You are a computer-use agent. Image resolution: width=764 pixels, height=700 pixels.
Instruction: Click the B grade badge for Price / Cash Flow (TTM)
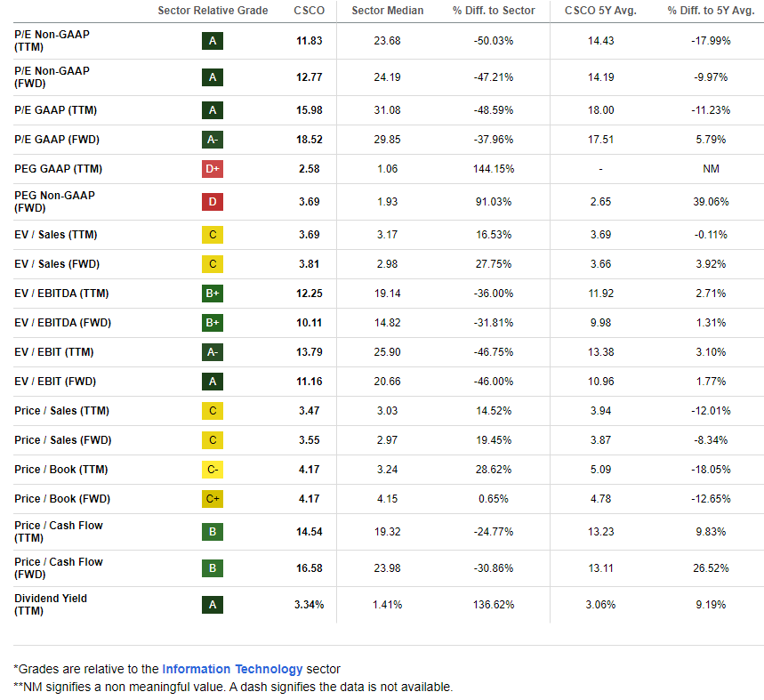coord(213,532)
